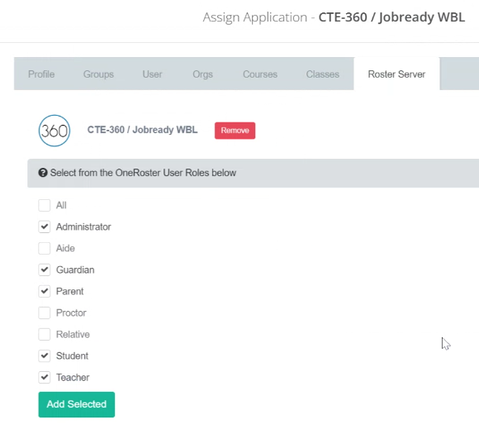
Task: Enable the Aide role checkbox
Action: (44, 248)
